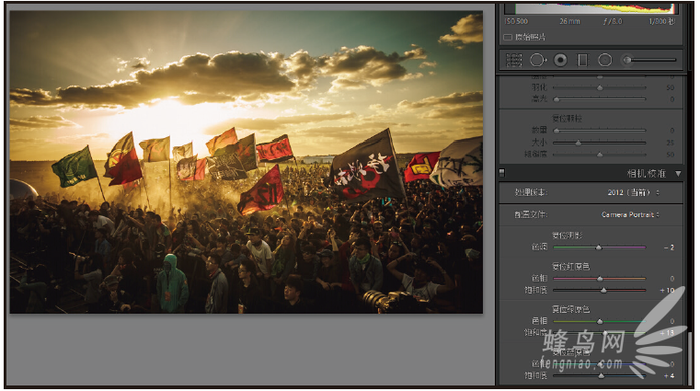Click the 羽化 feather slider
This screenshot has height=391, width=700.
(x=600, y=88)
